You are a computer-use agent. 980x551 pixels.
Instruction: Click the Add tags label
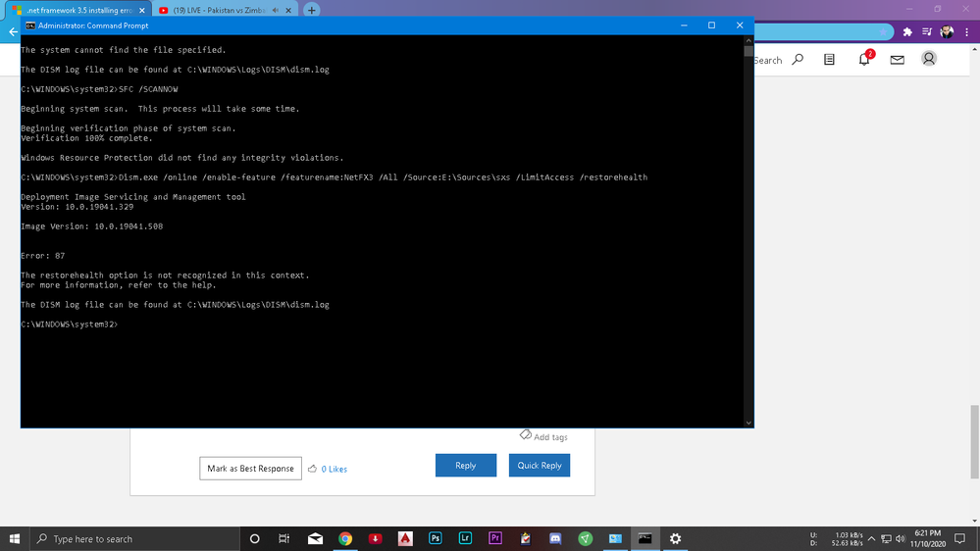[x=550, y=437]
